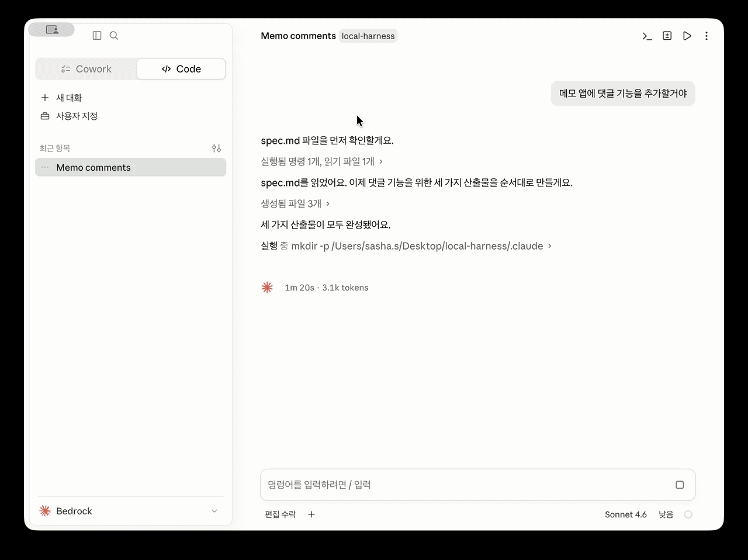The image size is (748, 560).
Task: Click the sentence starting spec.md를 읽었어요
Action: pyautogui.click(x=417, y=182)
